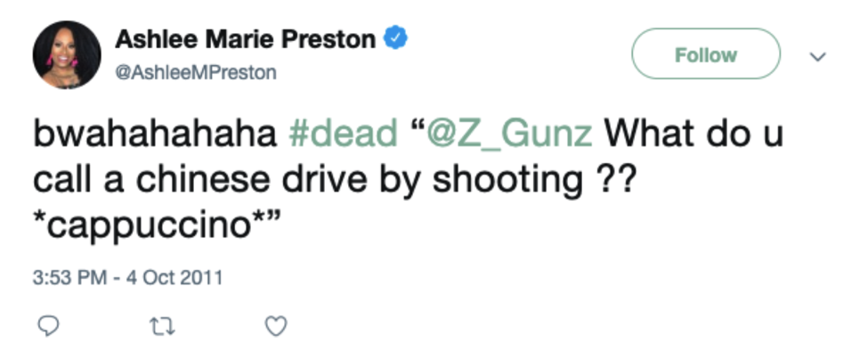868x353 pixels.
Task: Follow Ashlee Marie Preston
Action: [706, 53]
